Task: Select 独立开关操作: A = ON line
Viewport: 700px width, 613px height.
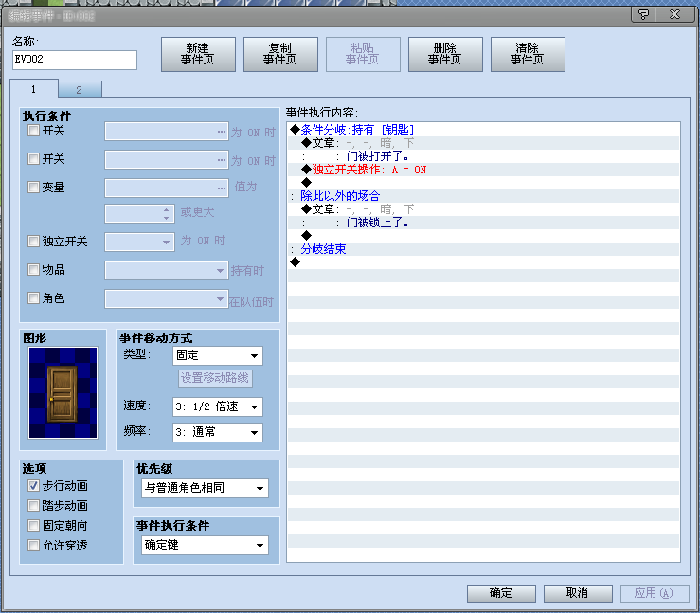Action: pos(483,170)
